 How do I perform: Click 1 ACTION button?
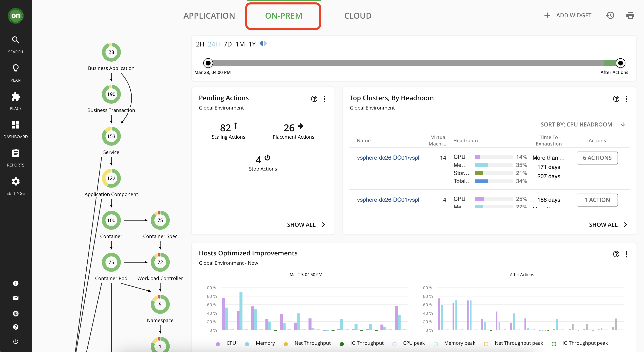click(x=597, y=200)
